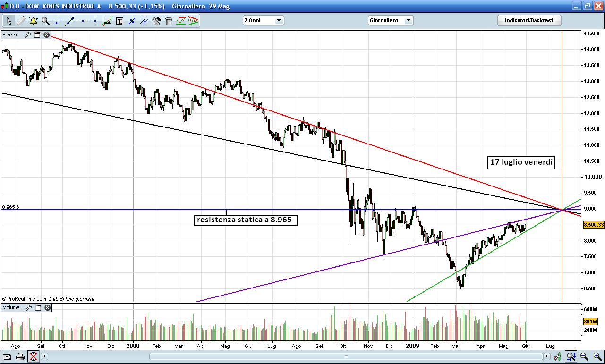Screen dimensions: 605x364
Task: Select the arrow cursor tool
Action: click(9, 21)
